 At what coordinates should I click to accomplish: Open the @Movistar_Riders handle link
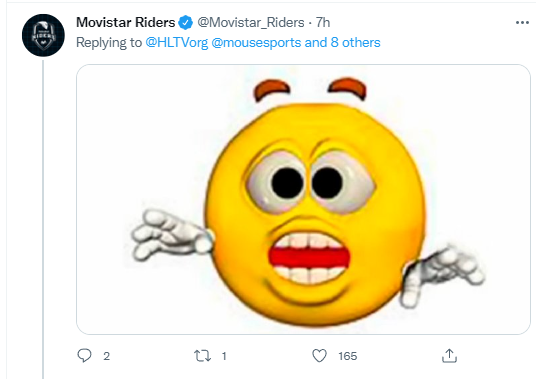point(251,23)
